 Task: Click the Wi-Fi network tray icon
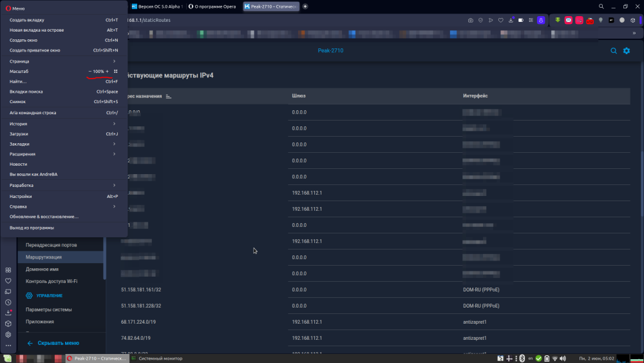(x=555, y=358)
